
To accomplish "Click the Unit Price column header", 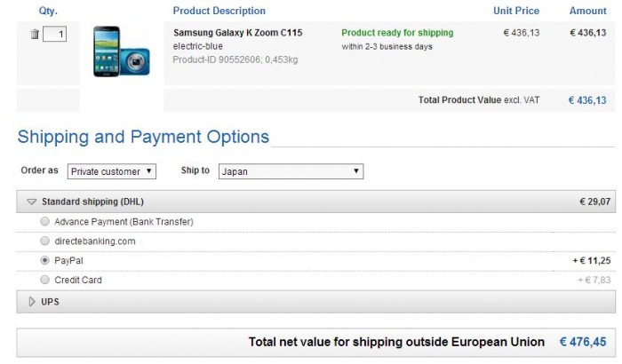I will pos(516,11).
